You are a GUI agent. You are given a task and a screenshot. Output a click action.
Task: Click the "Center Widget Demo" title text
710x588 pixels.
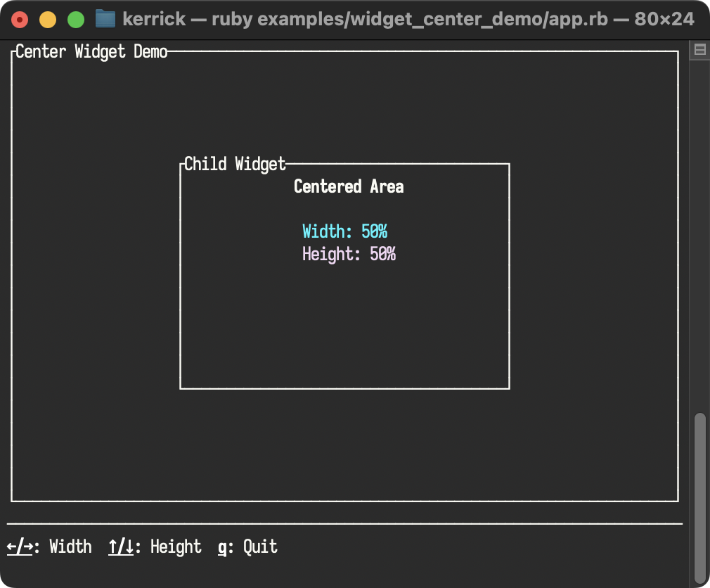tap(91, 51)
